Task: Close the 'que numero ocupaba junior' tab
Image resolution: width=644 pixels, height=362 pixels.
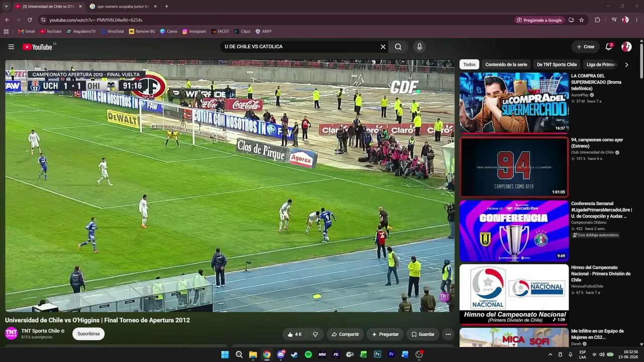Action: (x=155, y=7)
